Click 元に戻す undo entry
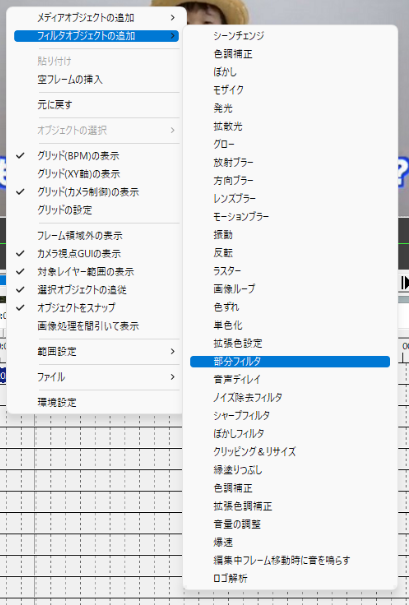 (96, 105)
